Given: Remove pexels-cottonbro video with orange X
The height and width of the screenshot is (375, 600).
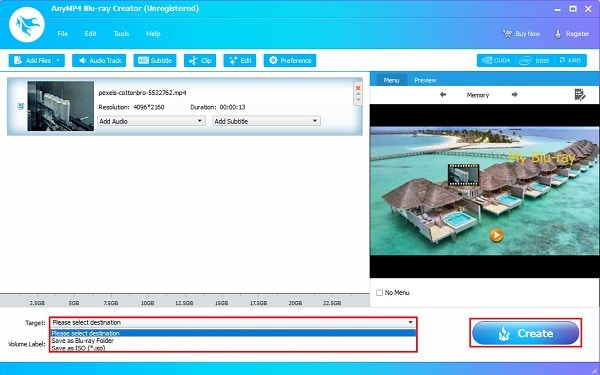Looking at the screenshot, I should [358, 88].
